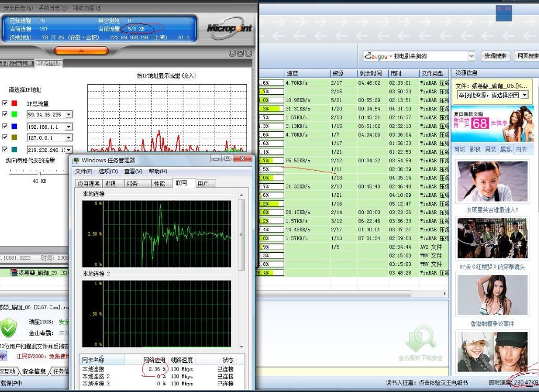Expand the Sougou search engine dropdown
Viewport: 539px width, 392px height.
coord(471,56)
